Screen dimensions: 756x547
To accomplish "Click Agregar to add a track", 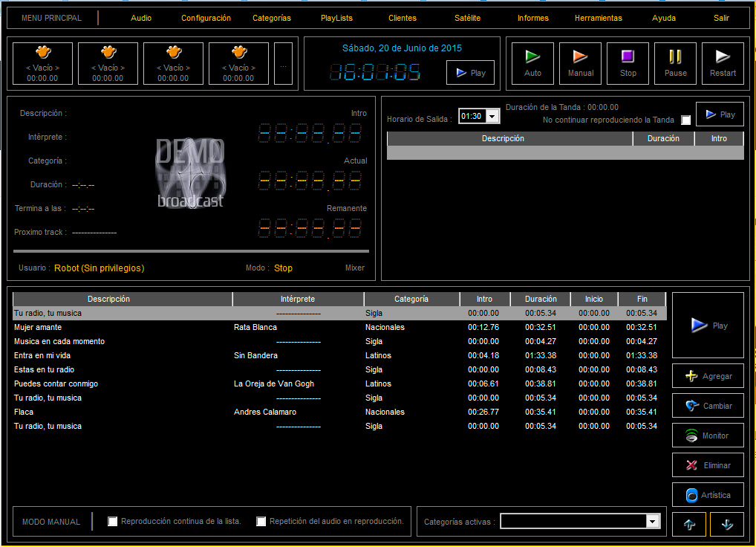I will tap(708, 376).
